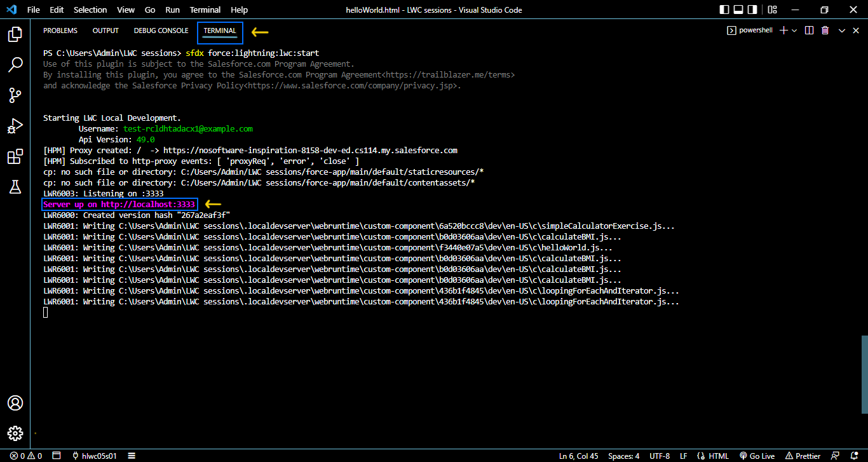Open the Run and Debug view
Screen dimensions: 868x462
pyautogui.click(x=15, y=126)
